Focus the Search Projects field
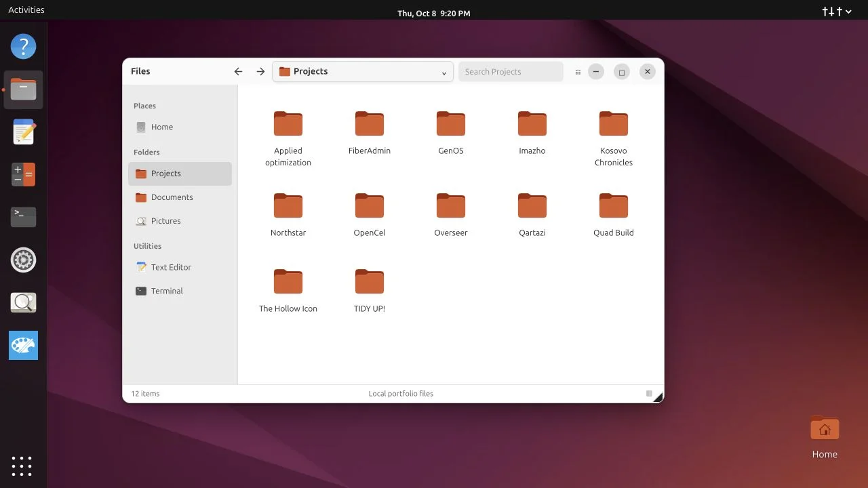 tap(511, 72)
